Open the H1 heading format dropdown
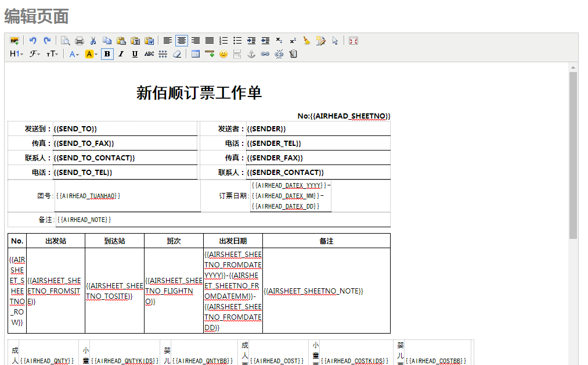The width and height of the screenshot is (588, 365). point(16,54)
